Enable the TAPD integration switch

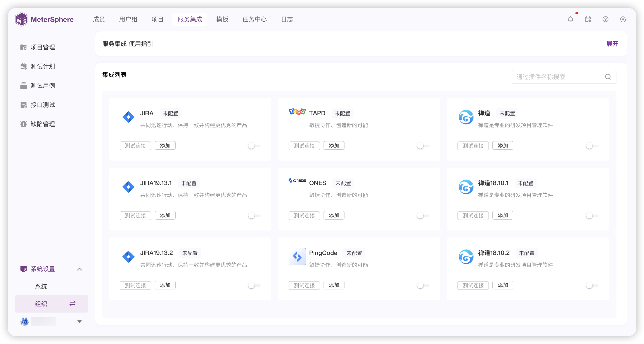tap(423, 146)
